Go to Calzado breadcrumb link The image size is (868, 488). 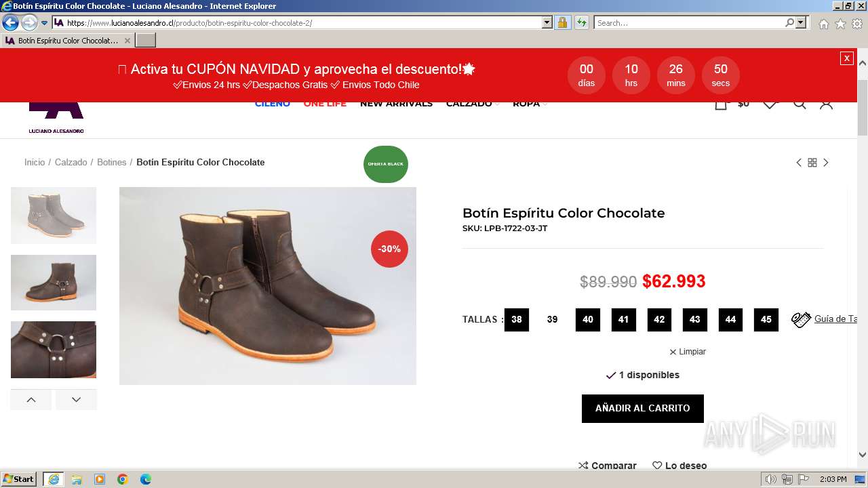[x=71, y=162]
